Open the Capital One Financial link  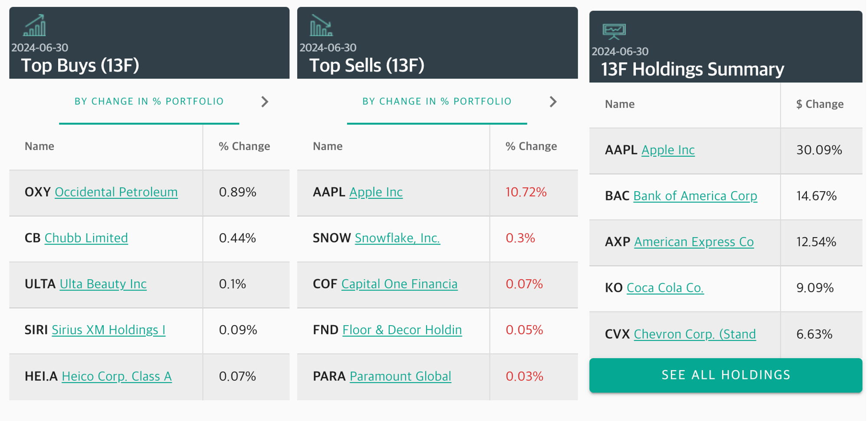399,284
